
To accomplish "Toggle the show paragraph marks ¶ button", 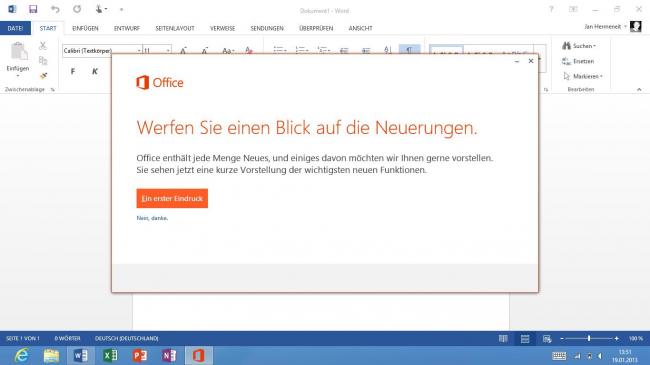I will click(x=410, y=49).
